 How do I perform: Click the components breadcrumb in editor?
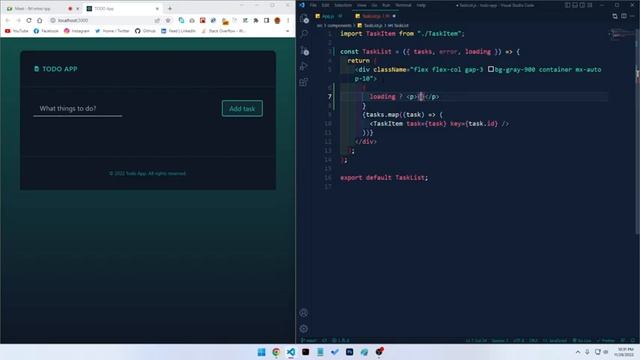coord(340,25)
